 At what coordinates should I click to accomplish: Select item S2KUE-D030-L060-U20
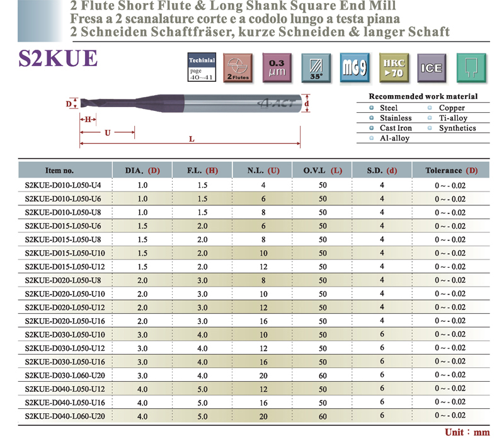[x=65, y=375]
